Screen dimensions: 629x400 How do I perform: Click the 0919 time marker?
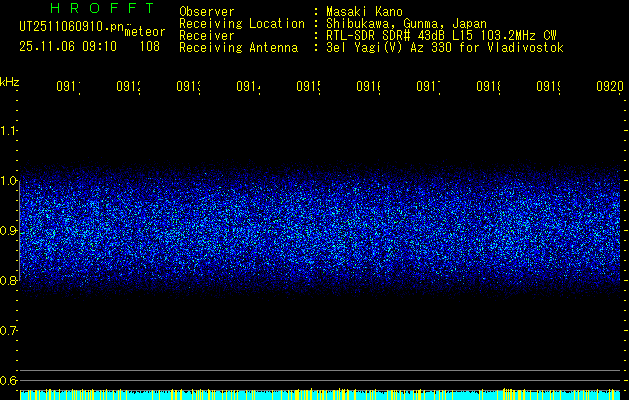(548, 86)
